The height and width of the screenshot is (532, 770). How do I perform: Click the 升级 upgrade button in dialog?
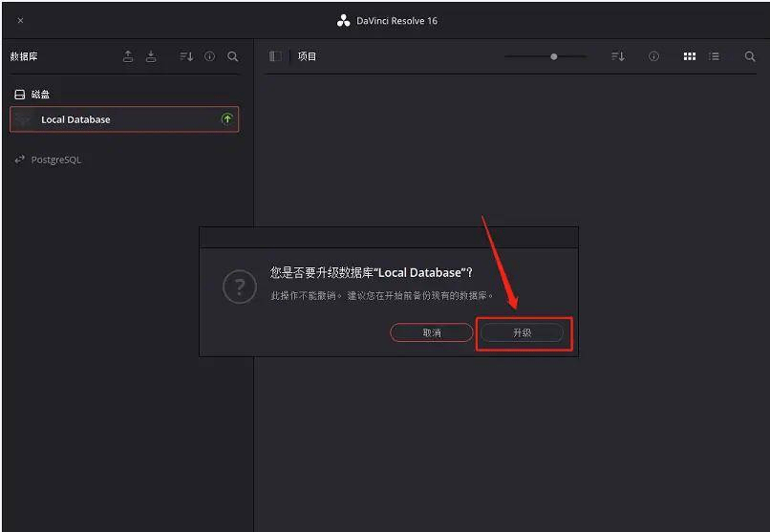pos(522,332)
